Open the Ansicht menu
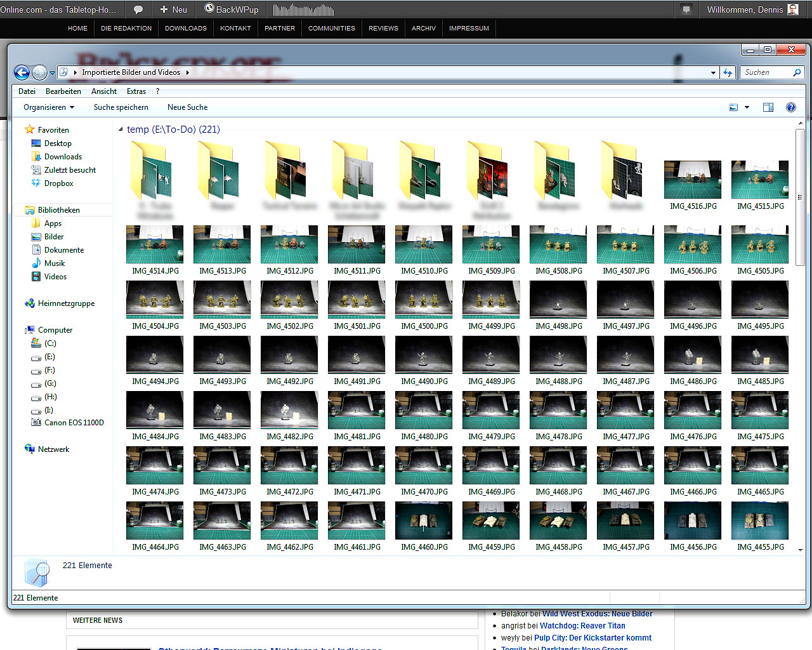 (104, 91)
